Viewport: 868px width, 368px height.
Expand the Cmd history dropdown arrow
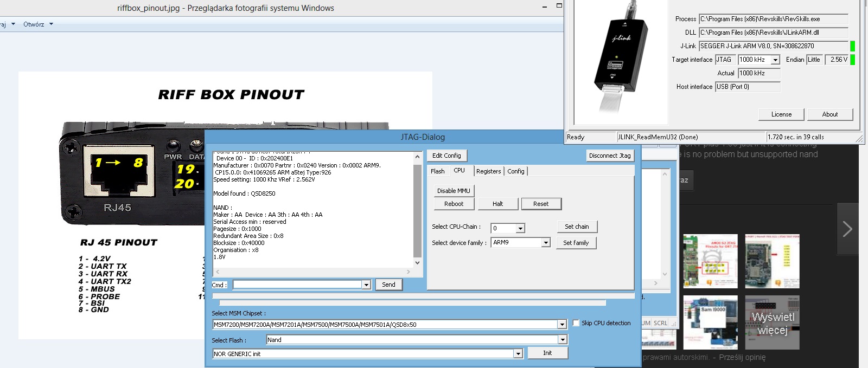(x=366, y=285)
